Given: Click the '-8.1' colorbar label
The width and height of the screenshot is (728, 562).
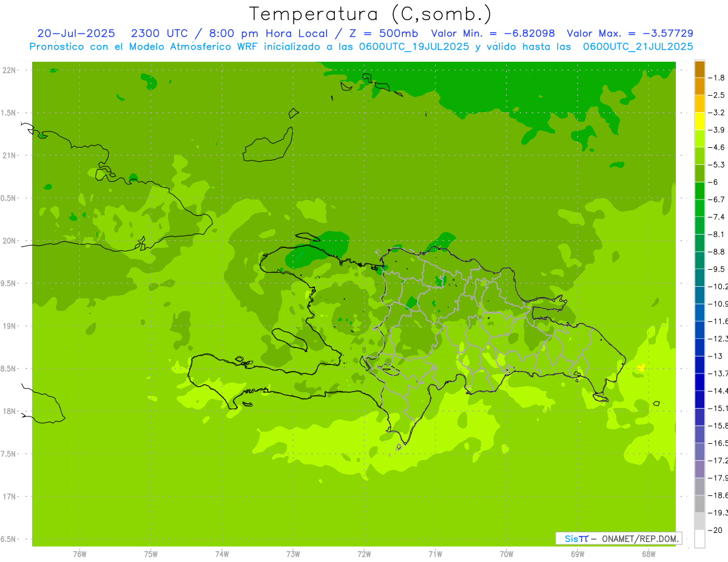Looking at the screenshot, I should point(717,235).
